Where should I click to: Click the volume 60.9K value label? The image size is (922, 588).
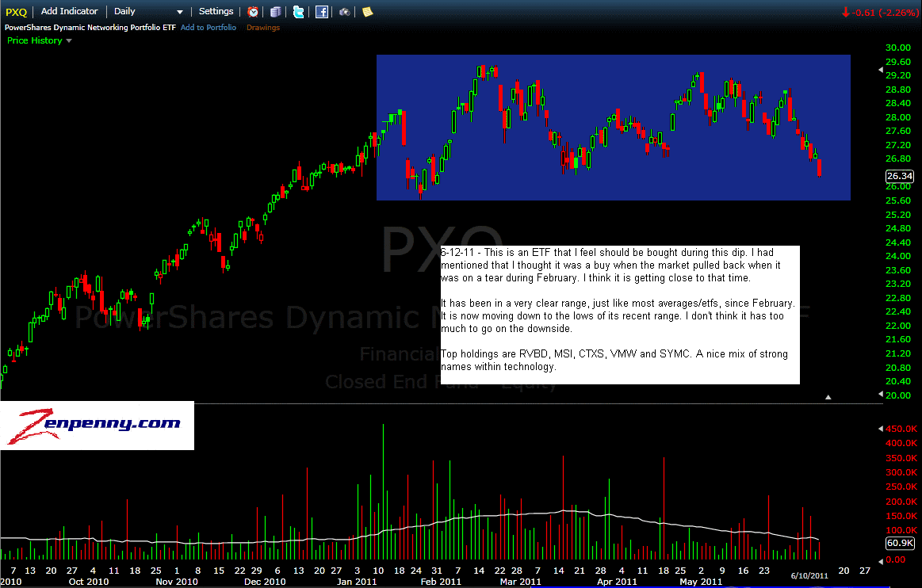point(900,543)
